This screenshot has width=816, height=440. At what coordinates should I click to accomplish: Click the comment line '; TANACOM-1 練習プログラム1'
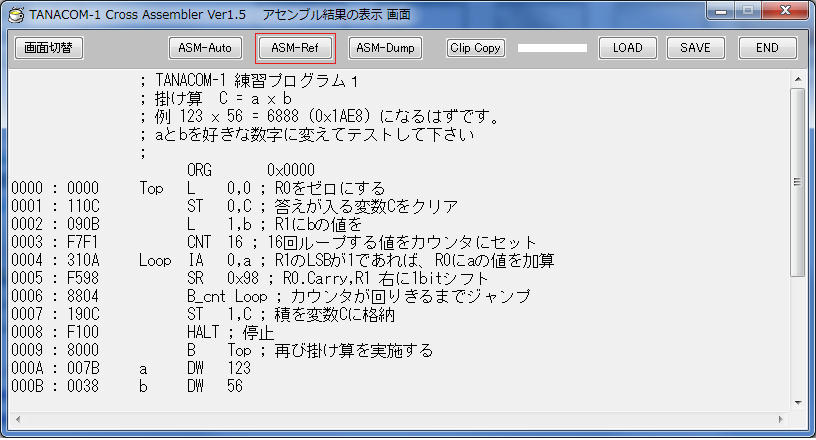tap(249, 81)
